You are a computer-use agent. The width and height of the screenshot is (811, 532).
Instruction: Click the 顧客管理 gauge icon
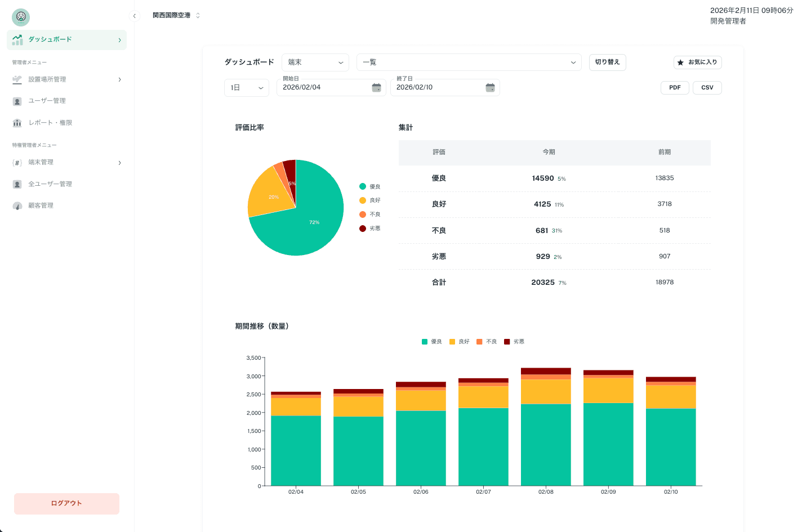(x=17, y=206)
